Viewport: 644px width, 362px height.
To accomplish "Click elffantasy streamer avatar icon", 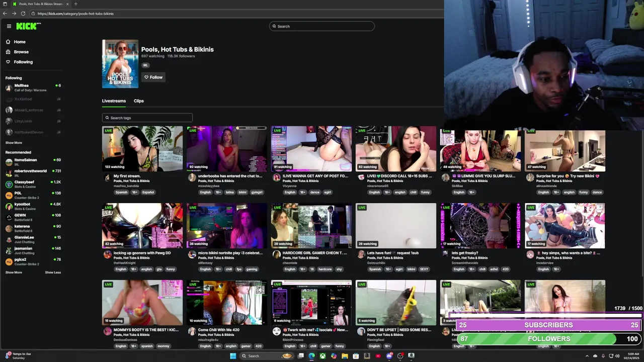I will pyautogui.click(x=192, y=254).
